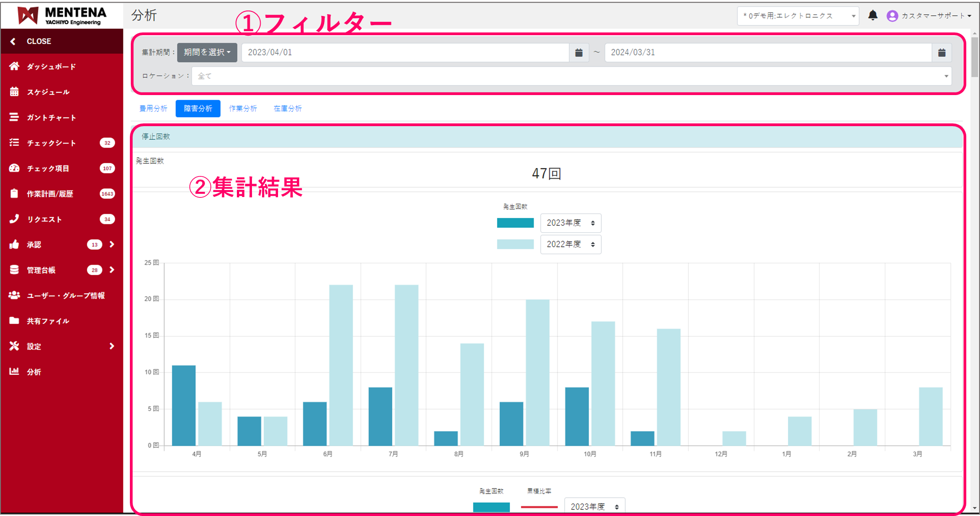Open end date calendar picker icon
The height and width of the screenshot is (516, 980).
(942, 53)
